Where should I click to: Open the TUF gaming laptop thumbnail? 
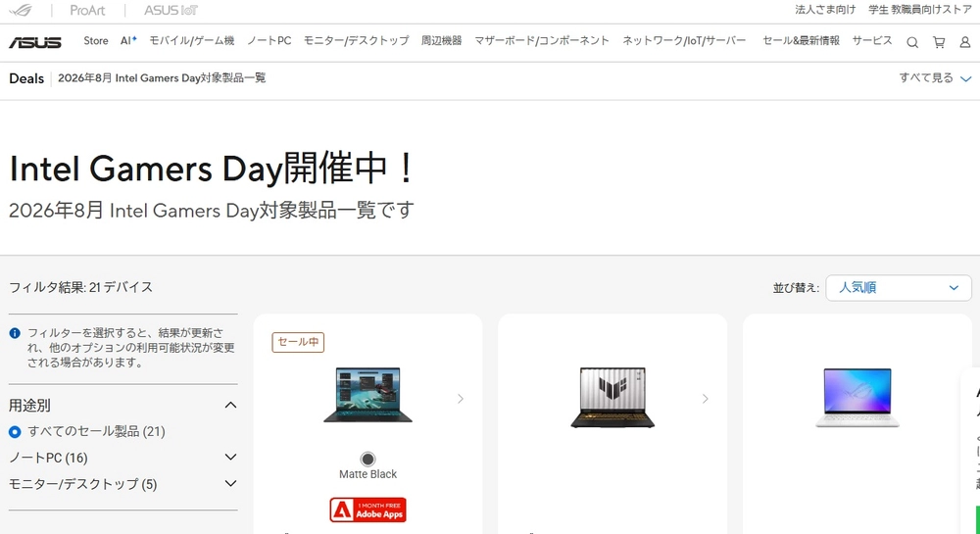click(612, 398)
